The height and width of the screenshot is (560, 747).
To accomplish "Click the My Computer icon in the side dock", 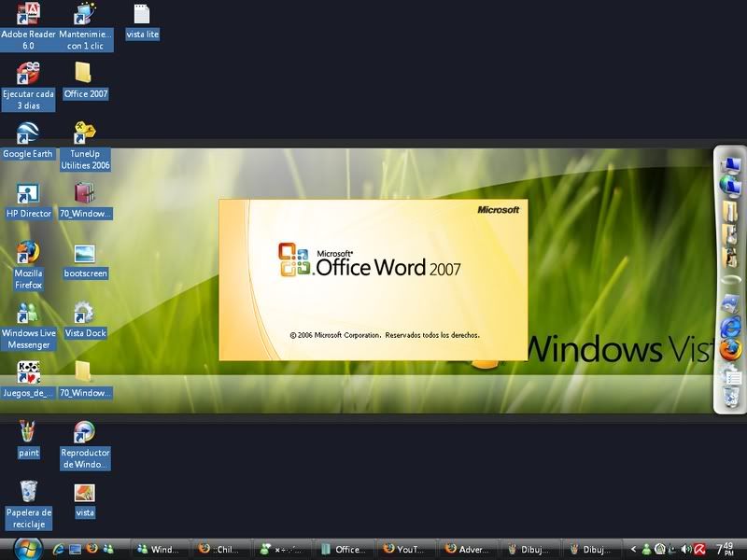I will click(x=730, y=165).
